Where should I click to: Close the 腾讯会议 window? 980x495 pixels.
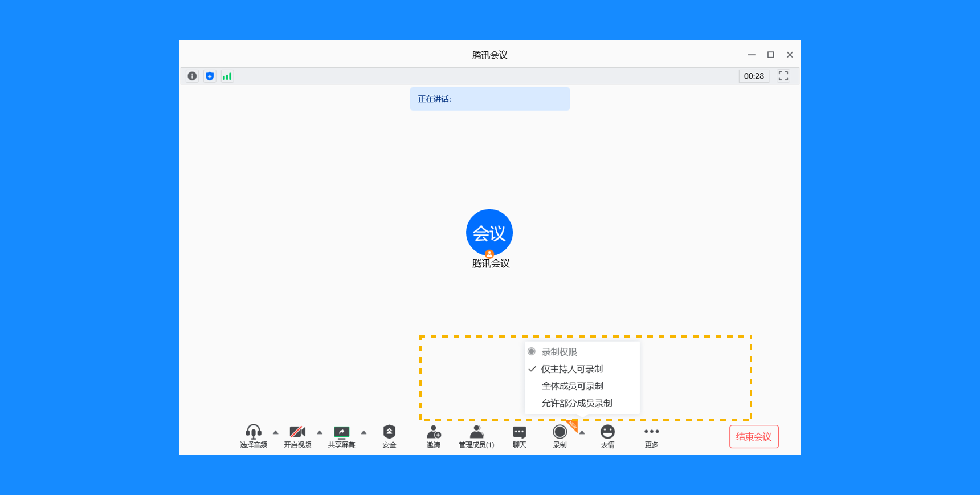pos(790,55)
